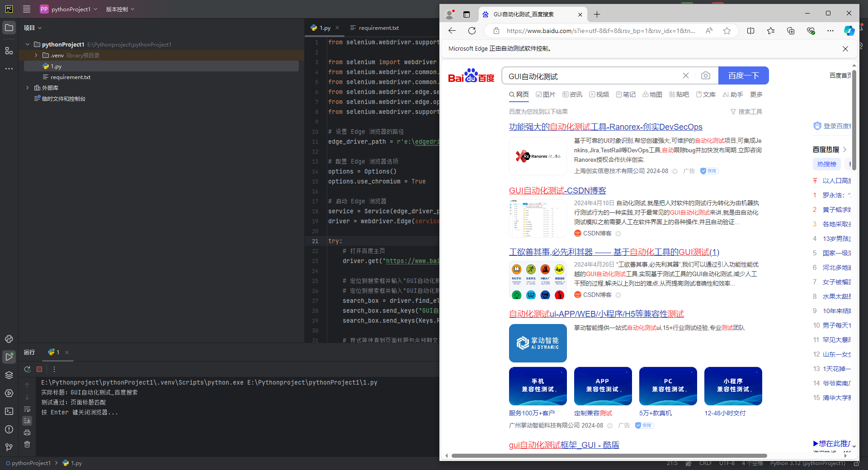
Task: Expand .venv folder in project tree
Action: (36, 55)
